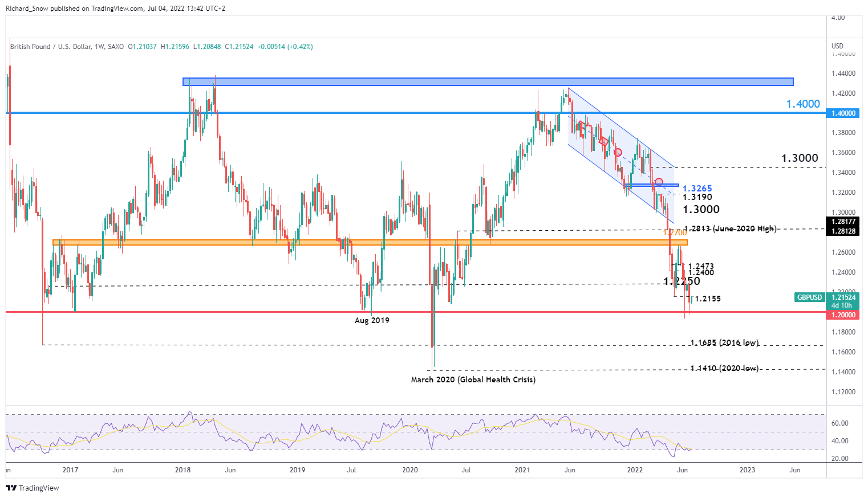Click the red 1.20000 price axis label
The image size is (868, 498).
842,315
